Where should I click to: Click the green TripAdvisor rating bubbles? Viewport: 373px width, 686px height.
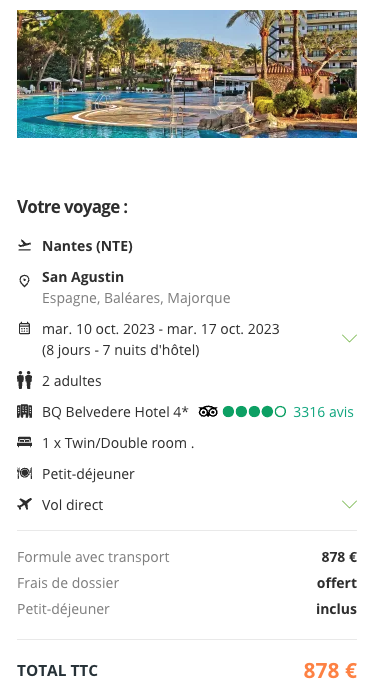coord(254,412)
